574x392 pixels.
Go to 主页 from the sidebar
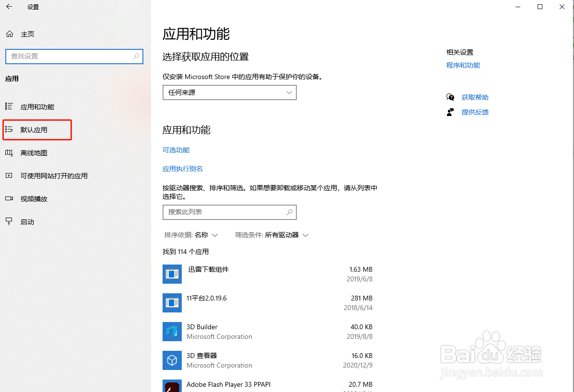[10, 34]
